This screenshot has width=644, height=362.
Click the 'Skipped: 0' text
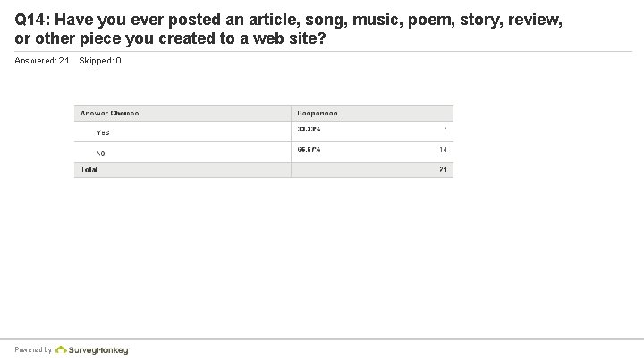pyautogui.click(x=100, y=61)
